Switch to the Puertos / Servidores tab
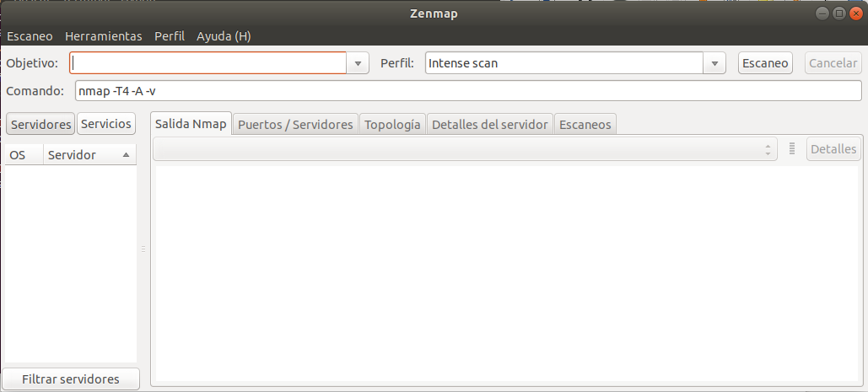868x392 pixels. click(x=295, y=124)
